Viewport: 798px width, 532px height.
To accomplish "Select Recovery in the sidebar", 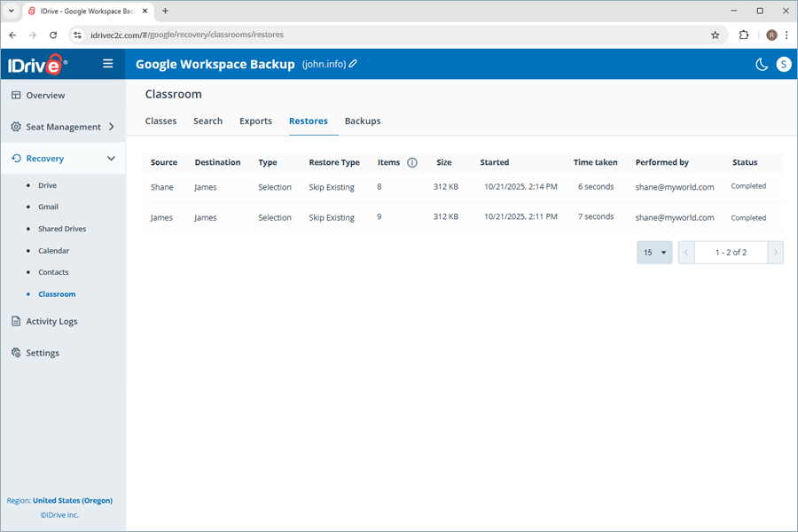I will 45,159.
